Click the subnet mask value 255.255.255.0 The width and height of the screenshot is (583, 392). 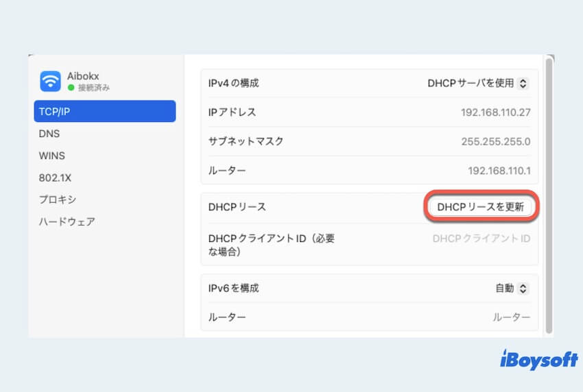click(495, 141)
